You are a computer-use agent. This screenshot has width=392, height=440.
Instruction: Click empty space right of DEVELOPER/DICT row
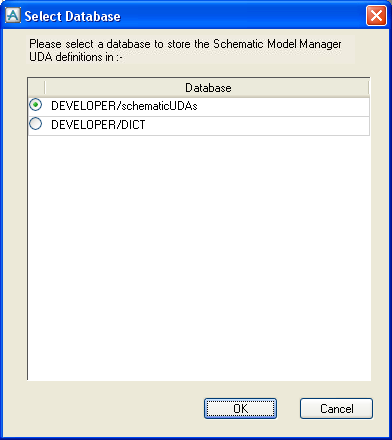(x=257, y=125)
